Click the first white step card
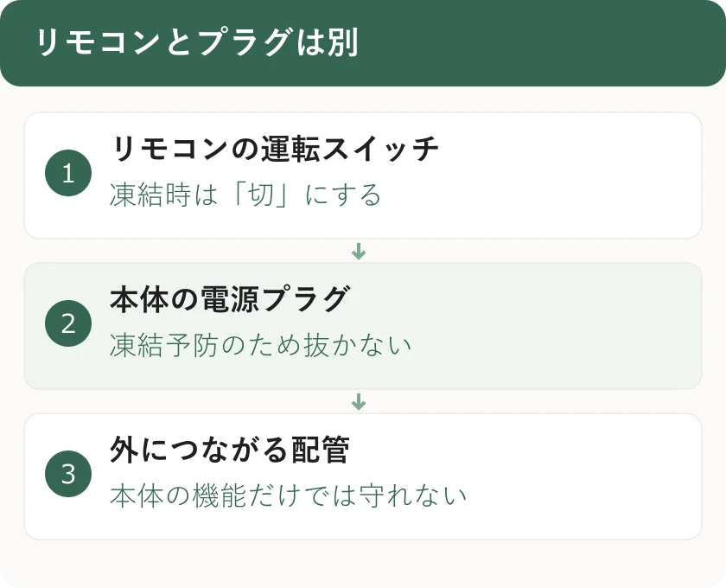Viewport: 726px width, 588px height. (363, 176)
